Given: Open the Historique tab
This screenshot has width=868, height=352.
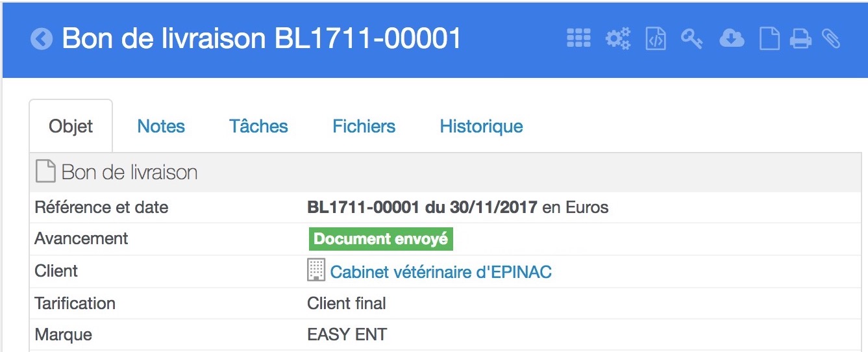Looking at the screenshot, I should pyautogui.click(x=482, y=126).
